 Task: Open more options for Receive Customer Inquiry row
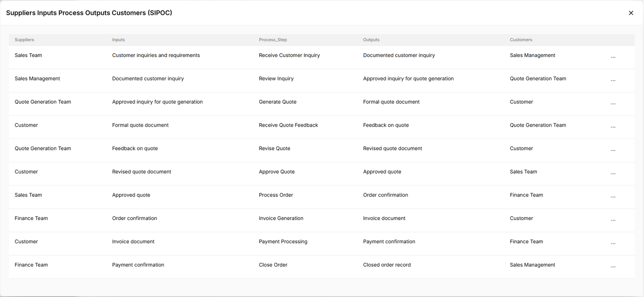tap(613, 57)
